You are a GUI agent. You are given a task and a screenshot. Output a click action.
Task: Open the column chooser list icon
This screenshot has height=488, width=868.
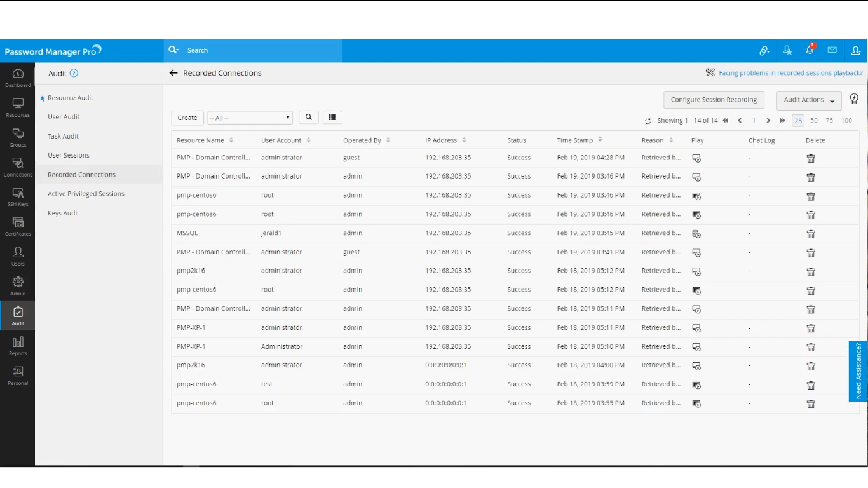tap(332, 118)
